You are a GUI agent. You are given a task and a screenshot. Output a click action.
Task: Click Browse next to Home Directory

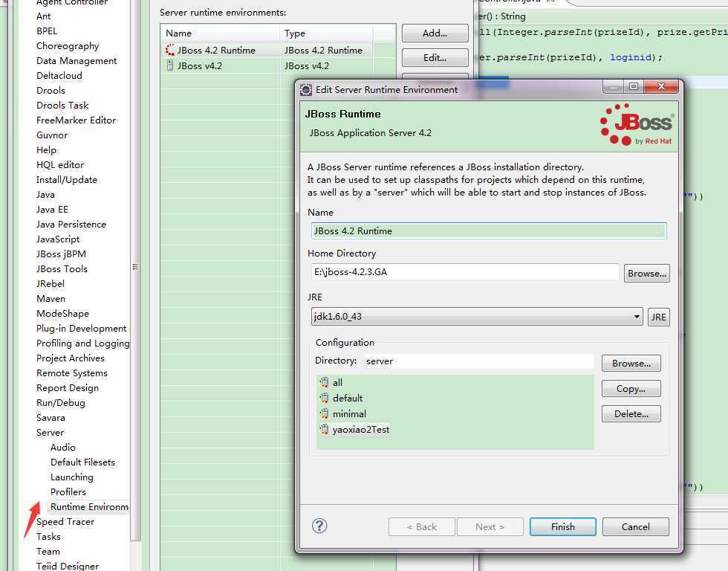646,273
